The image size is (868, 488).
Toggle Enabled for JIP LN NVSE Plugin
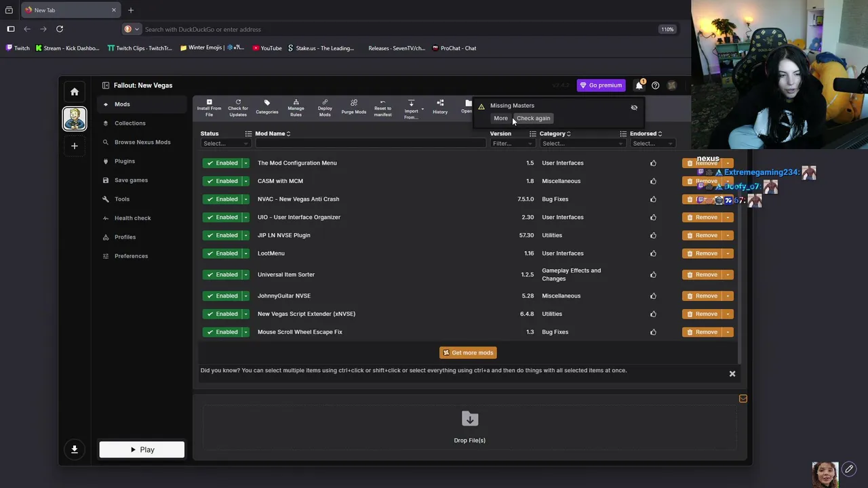(x=222, y=235)
